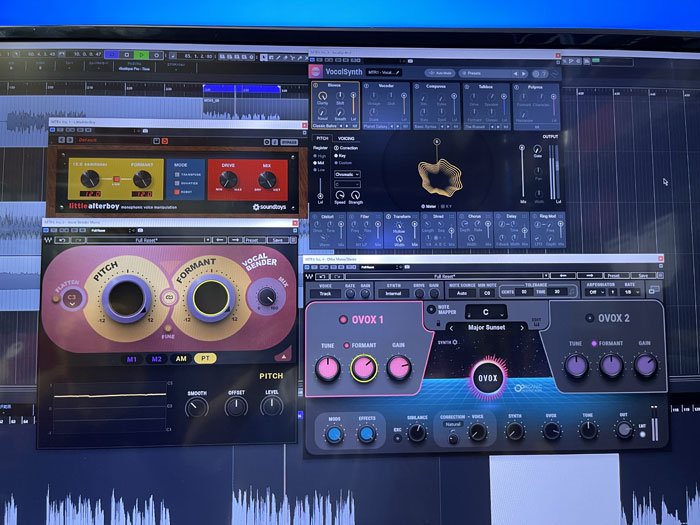Screen dimensions: 700x525
Task: Select the M2 tab in Vocal Bender
Action: tap(156, 359)
